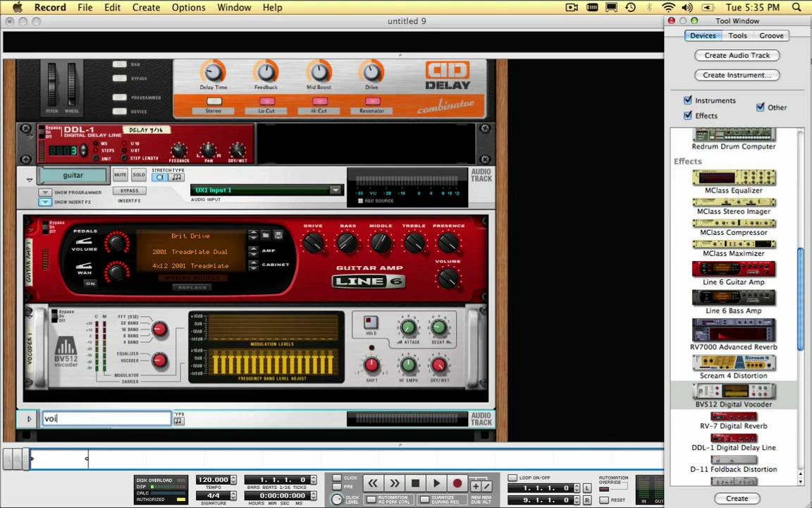Click the Create button below the device list
Image resolution: width=812 pixels, height=508 pixels.
737,498
